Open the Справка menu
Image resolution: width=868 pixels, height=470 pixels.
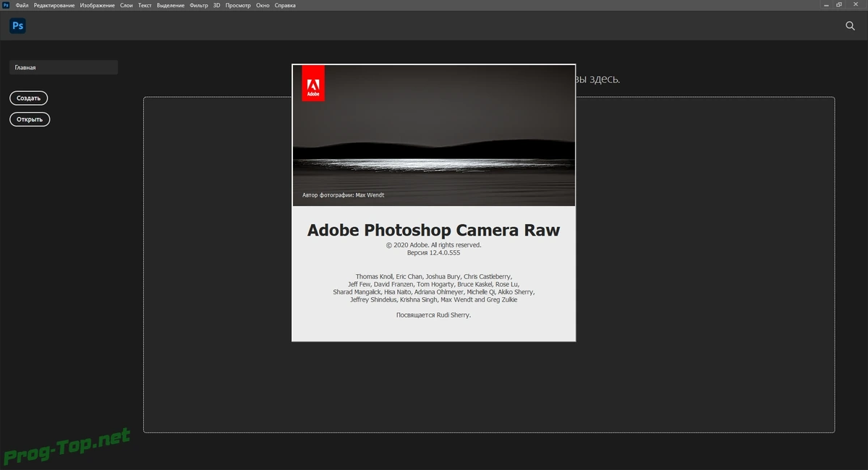pos(285,5)
